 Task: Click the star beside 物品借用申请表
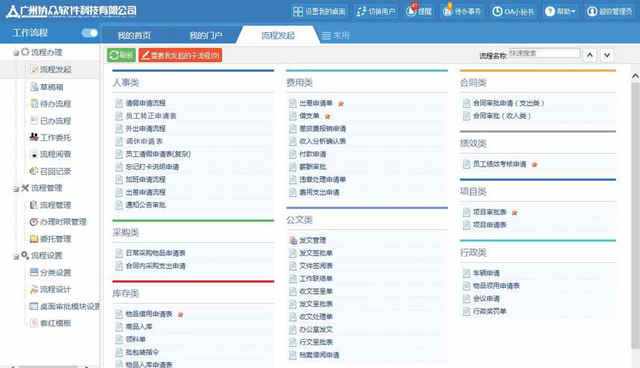181,315
